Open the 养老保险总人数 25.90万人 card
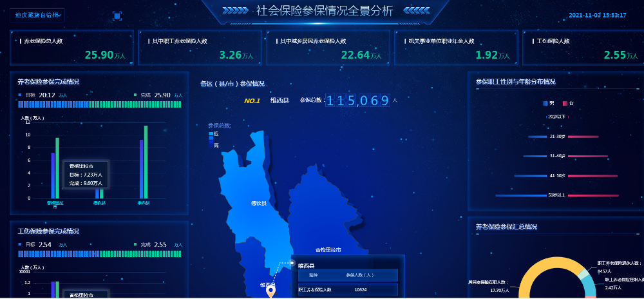This screenshot has height=299, width=644. pos(72,48)
